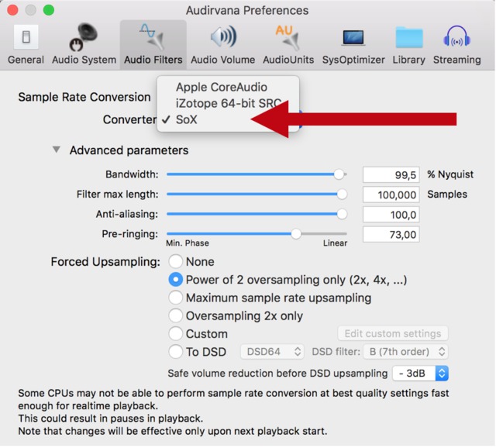Select Oversampling 2x only option

(176, 315)
